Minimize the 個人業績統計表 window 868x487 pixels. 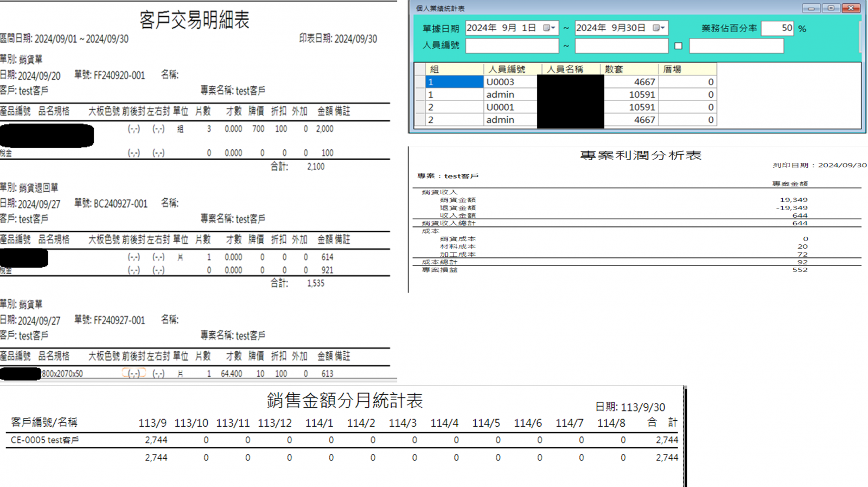pyautogui.click(x=811, y=8)
